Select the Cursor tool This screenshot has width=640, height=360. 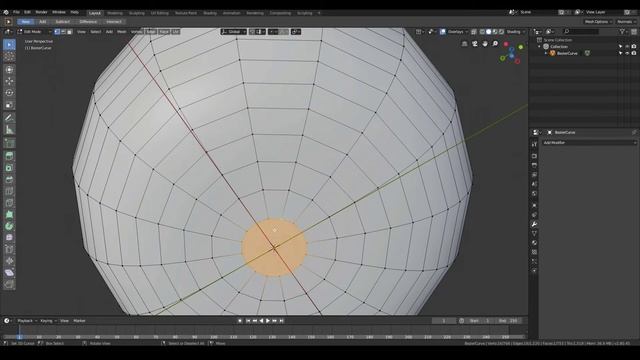click(x=9, y=57)
